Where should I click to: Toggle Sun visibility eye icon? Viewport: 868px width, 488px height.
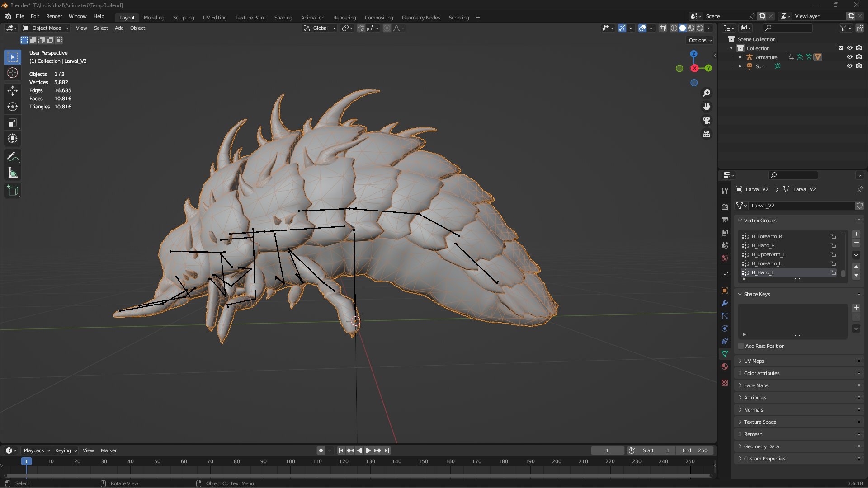tap(849, 66)
